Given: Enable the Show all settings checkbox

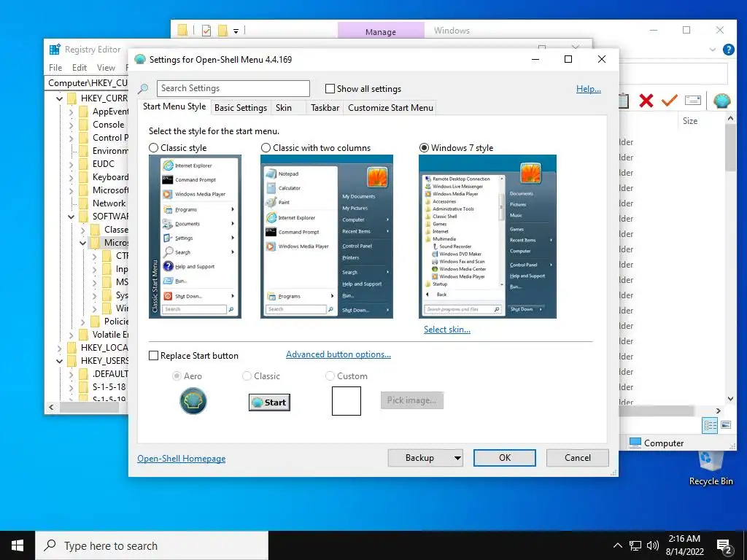Looking at the screenshot, I should tap(330, 89).
